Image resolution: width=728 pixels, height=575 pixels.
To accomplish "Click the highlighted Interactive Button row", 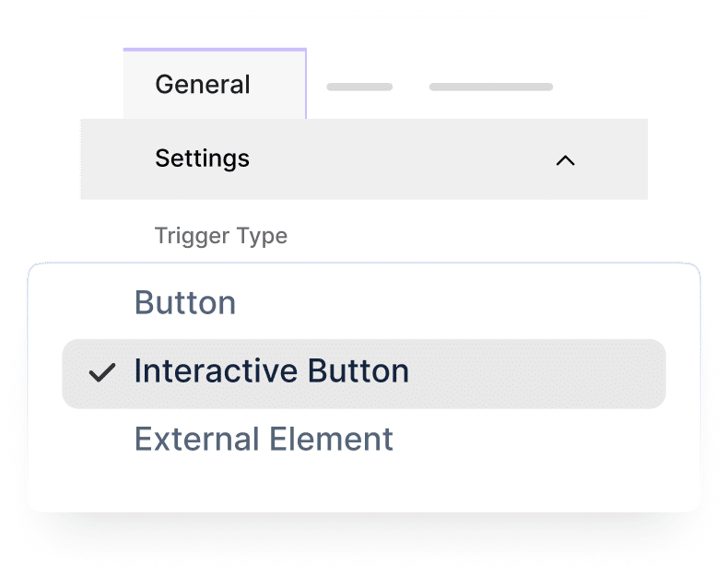I will pyautogui.click(x=363, y=373).
